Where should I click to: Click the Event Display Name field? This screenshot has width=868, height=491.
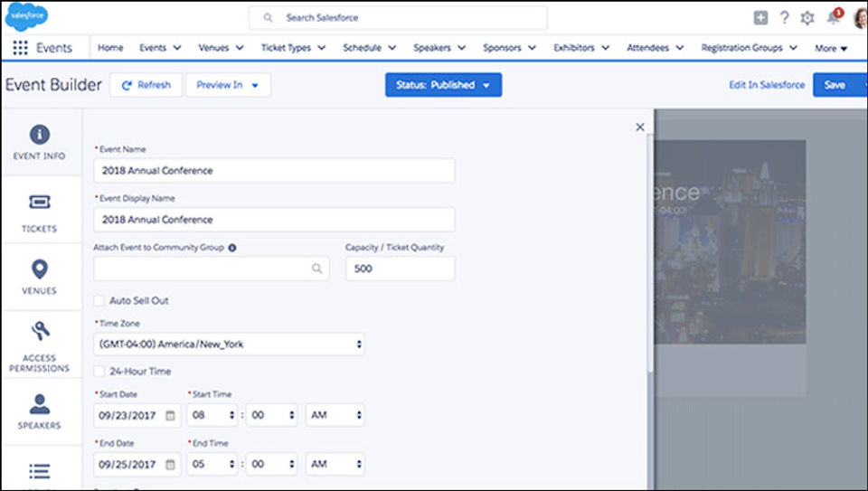[275, 220]
